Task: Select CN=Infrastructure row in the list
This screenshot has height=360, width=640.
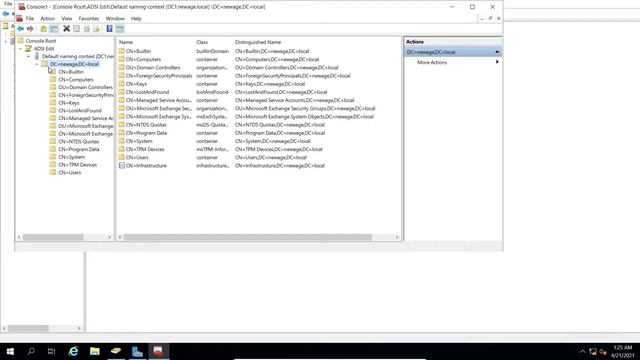Action: 146,166
